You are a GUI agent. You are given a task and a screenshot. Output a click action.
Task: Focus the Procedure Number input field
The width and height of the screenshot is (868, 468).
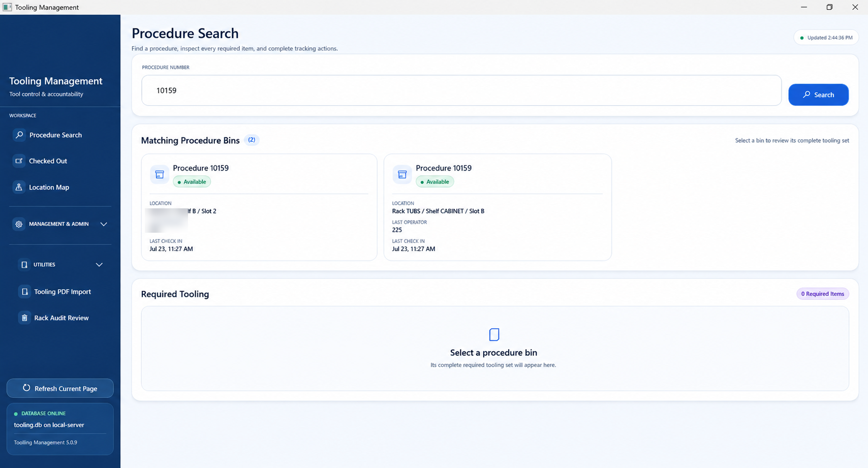coord(461,90)
